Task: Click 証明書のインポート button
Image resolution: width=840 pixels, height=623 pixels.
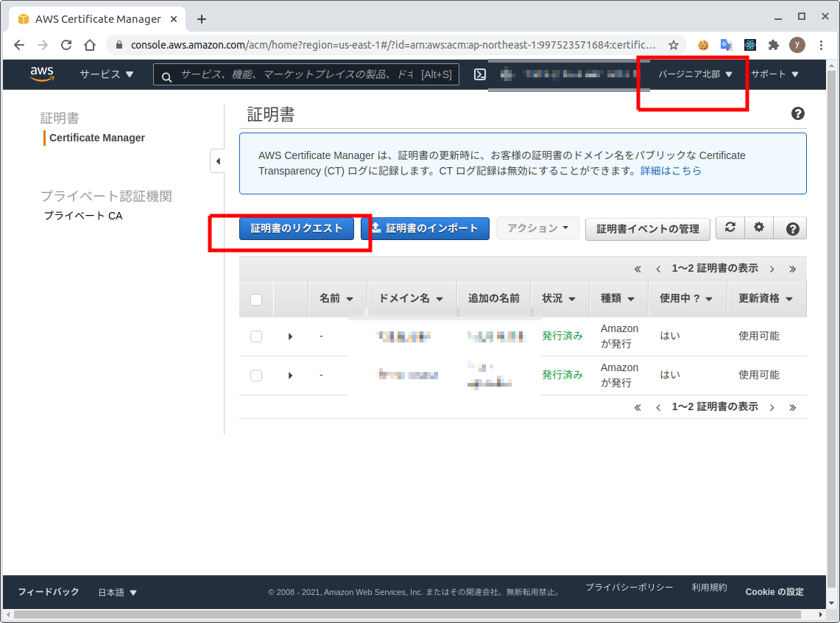Action: [x=425, y=228]
